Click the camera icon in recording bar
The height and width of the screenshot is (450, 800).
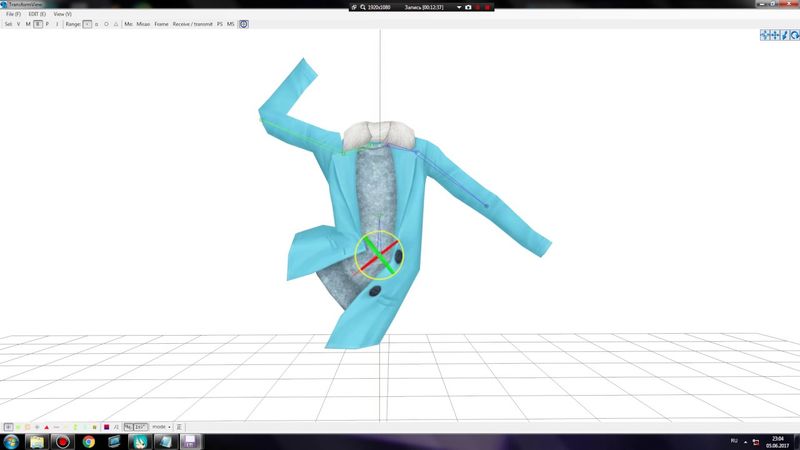(466, 6)
